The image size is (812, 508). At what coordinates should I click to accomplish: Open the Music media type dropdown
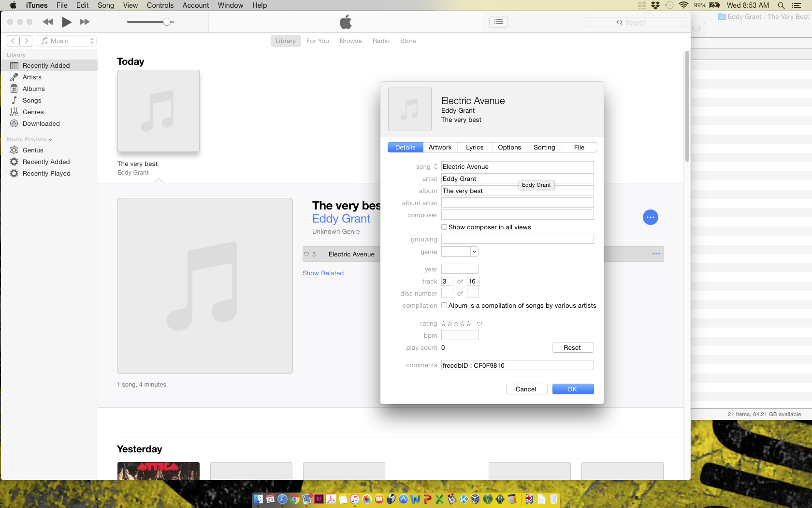click(x=66, y=41)
